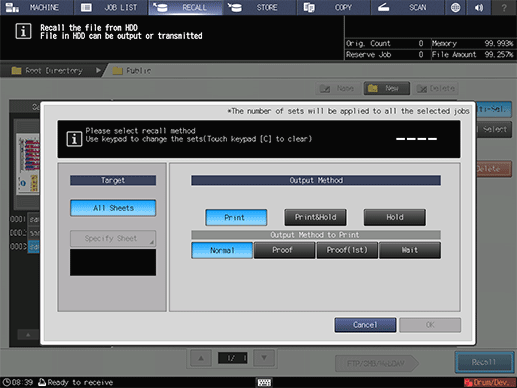517x388 pixels.
Task: Open the help question mark icon
Action: point(504,7)
